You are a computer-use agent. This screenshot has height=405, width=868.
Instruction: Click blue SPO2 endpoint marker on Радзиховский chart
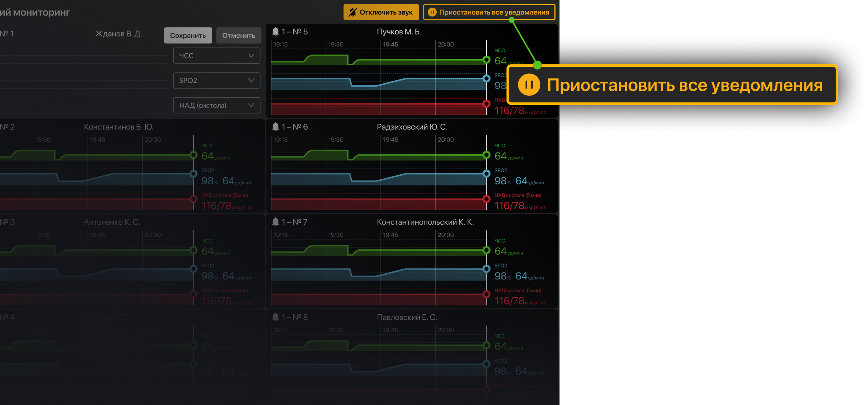[x=486, y=173]
